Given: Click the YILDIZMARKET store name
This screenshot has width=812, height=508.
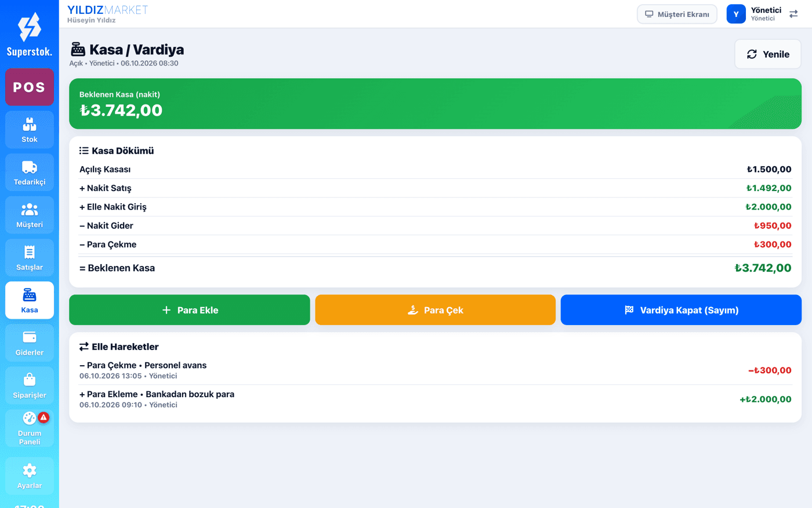Looking at the screenshot, I should [x=108, y=10].
